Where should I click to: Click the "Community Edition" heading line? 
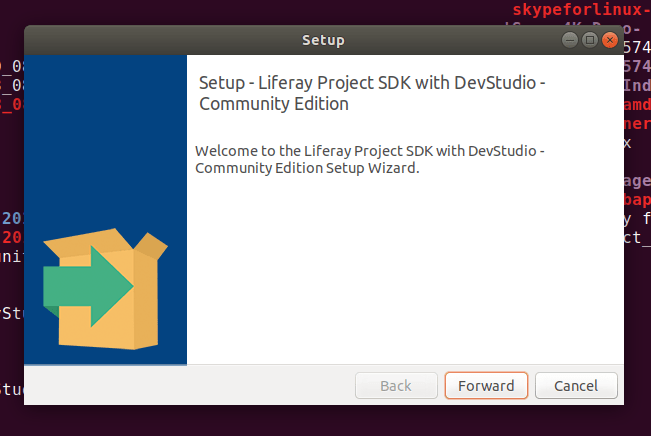(274, 103)
